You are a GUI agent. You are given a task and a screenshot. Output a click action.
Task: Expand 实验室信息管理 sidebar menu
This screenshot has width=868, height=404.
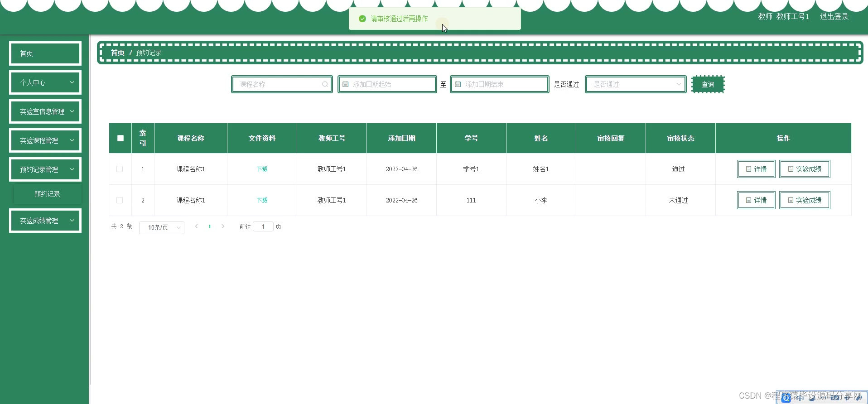pyautogui.click(x=45, y=111)
